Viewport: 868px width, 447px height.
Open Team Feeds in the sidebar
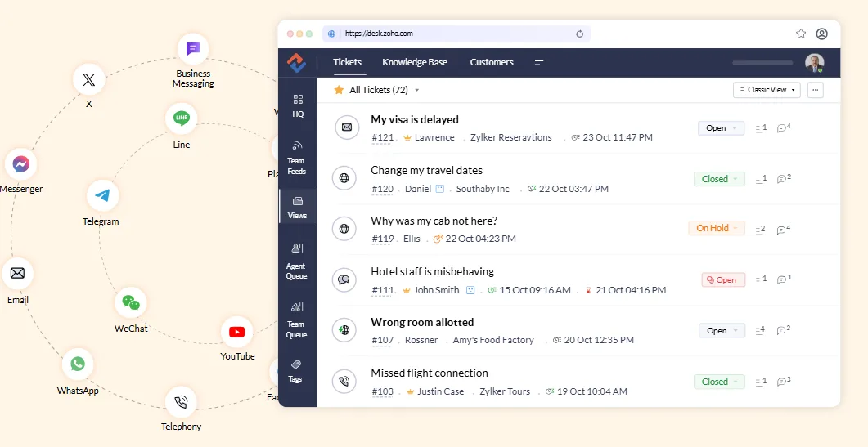[297, 158]
